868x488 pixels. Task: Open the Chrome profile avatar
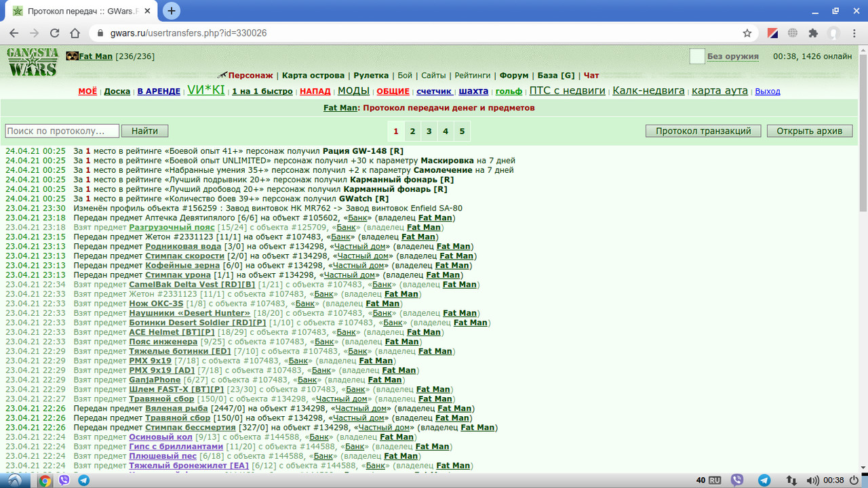(833, 33)
